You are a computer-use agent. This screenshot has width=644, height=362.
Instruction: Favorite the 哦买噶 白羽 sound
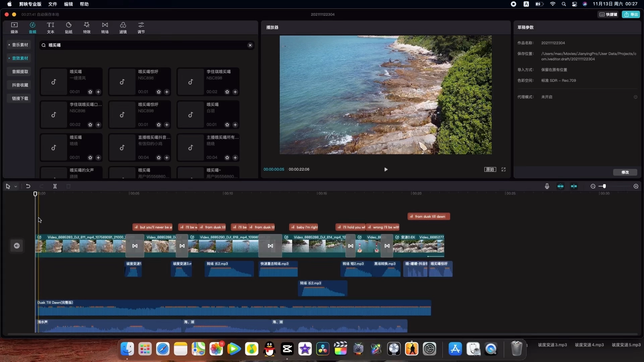(x=227, y=125)
